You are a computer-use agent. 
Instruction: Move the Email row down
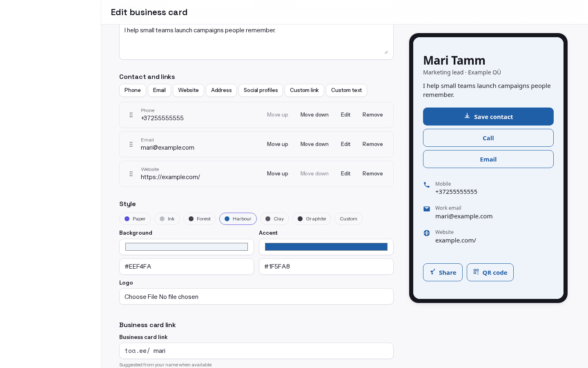click(314, 144)
